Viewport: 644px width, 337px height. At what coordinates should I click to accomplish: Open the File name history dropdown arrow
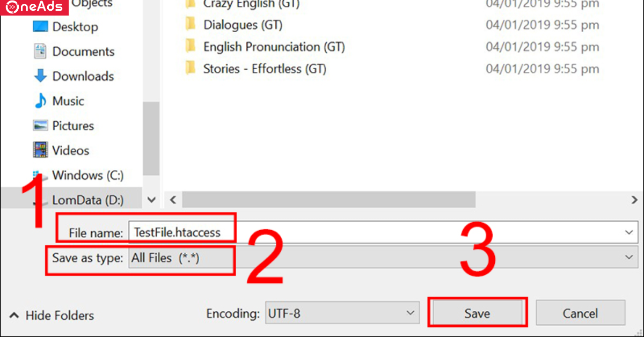point(629,232)
